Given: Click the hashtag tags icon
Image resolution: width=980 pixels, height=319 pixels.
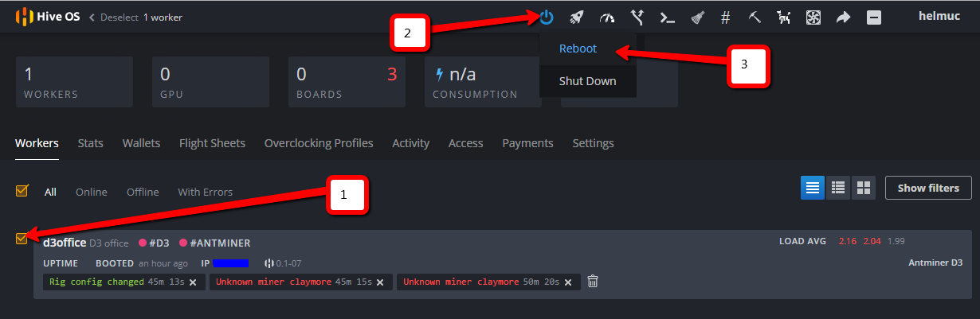Looking at the screenshot, I should point(725,17).
